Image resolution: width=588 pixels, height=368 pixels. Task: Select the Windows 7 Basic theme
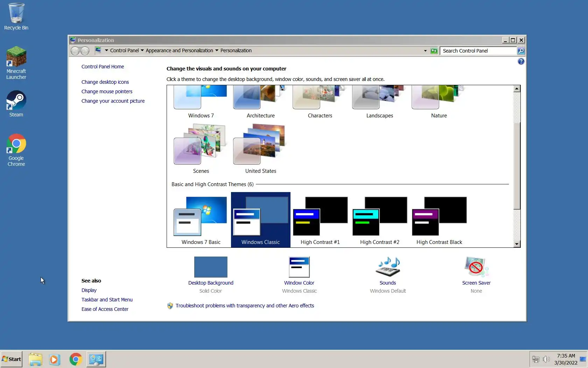pos(201,220)
